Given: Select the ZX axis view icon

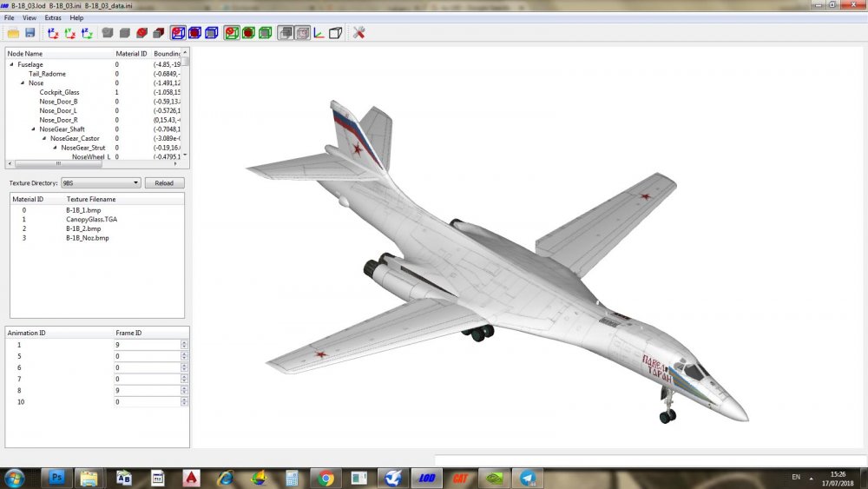Looking at the screenshot, I should pos(53,33).
